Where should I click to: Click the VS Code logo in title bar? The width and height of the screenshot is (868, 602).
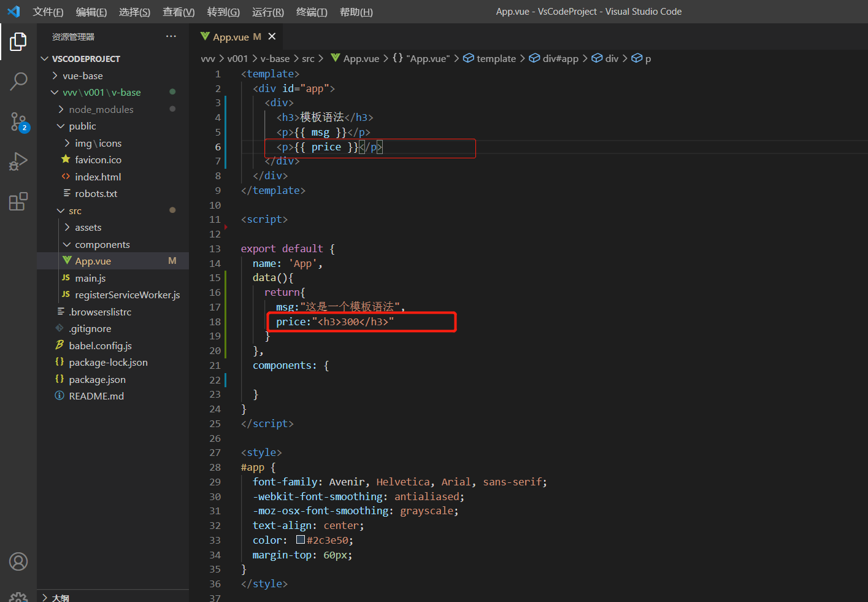[x=13, y=12]
